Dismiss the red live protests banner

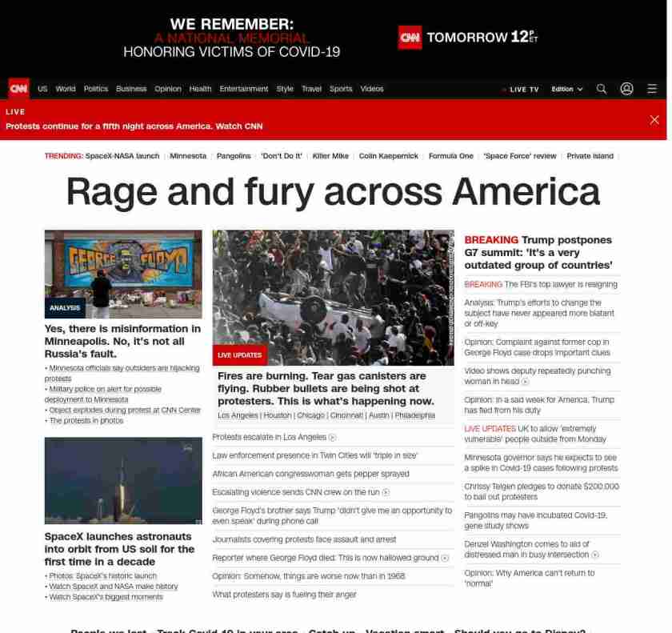654,119
